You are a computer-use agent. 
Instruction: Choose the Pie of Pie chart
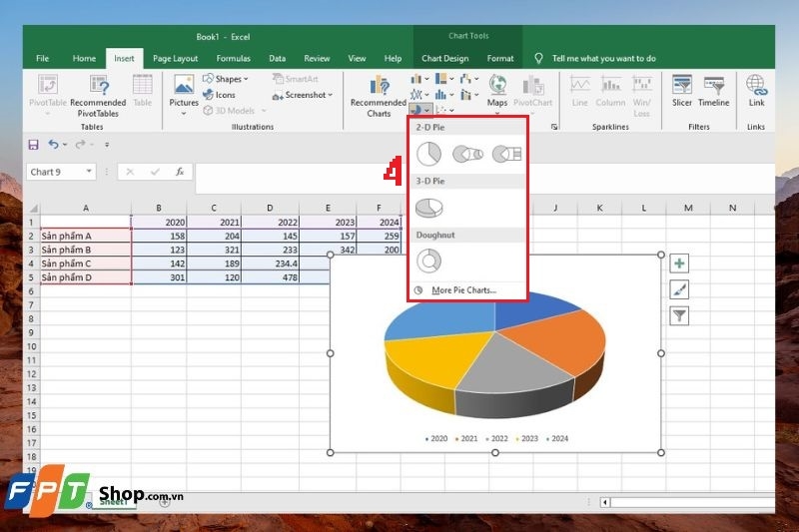467,154
